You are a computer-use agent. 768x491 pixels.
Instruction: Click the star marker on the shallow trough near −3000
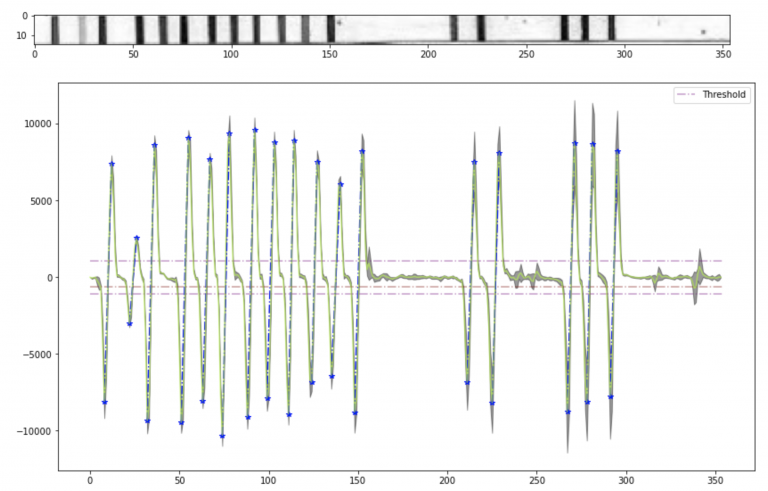click(130, 324)
